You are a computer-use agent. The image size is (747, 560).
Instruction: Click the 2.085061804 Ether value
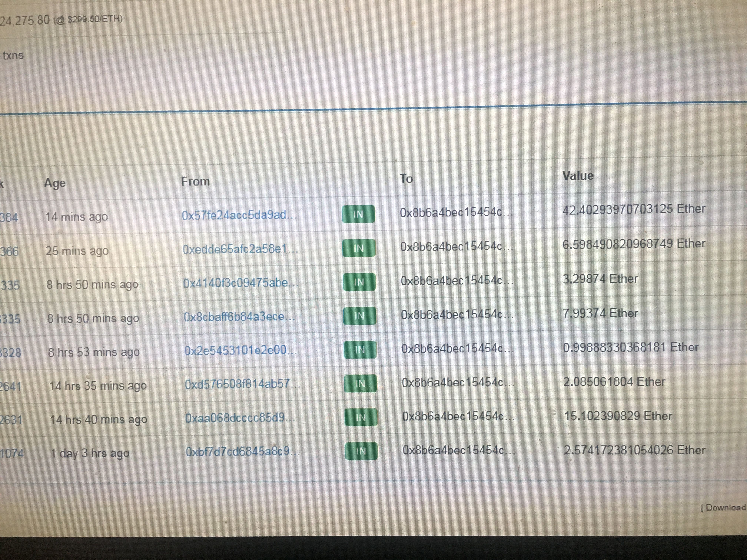click(614, 382)
